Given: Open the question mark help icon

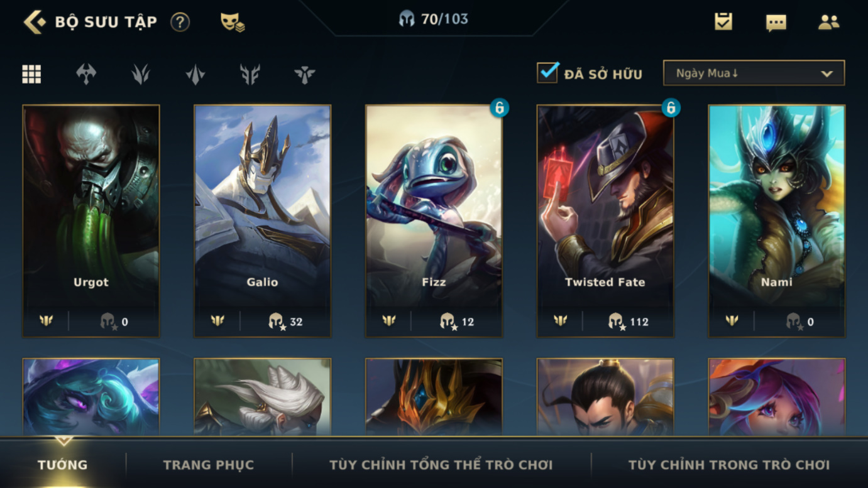Looking at the screenshot, I should (180, 23).
